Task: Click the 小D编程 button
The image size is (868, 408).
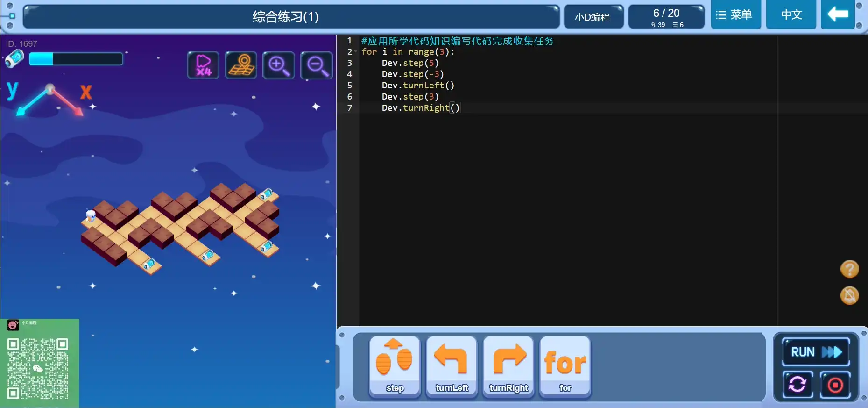Action: [x=593, y=17]
